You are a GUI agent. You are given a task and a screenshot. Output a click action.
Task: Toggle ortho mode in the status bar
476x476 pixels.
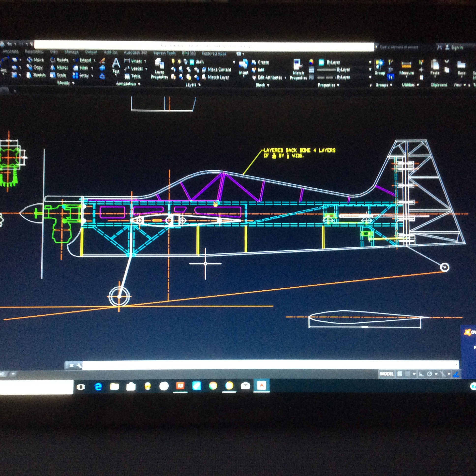click(422, 374)
